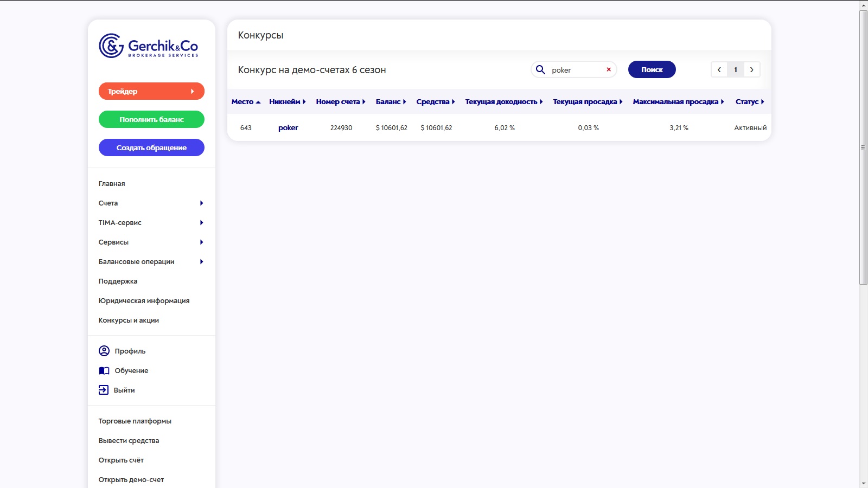Click the Gerchik & Co logo
868x488 pixels.
click(149, 46)
